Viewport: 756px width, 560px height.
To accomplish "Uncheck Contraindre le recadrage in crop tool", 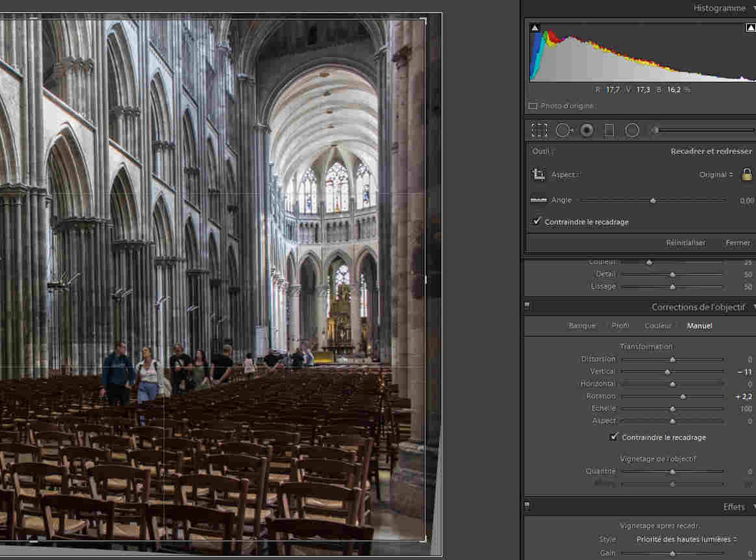I will click(x=536, y=221).
